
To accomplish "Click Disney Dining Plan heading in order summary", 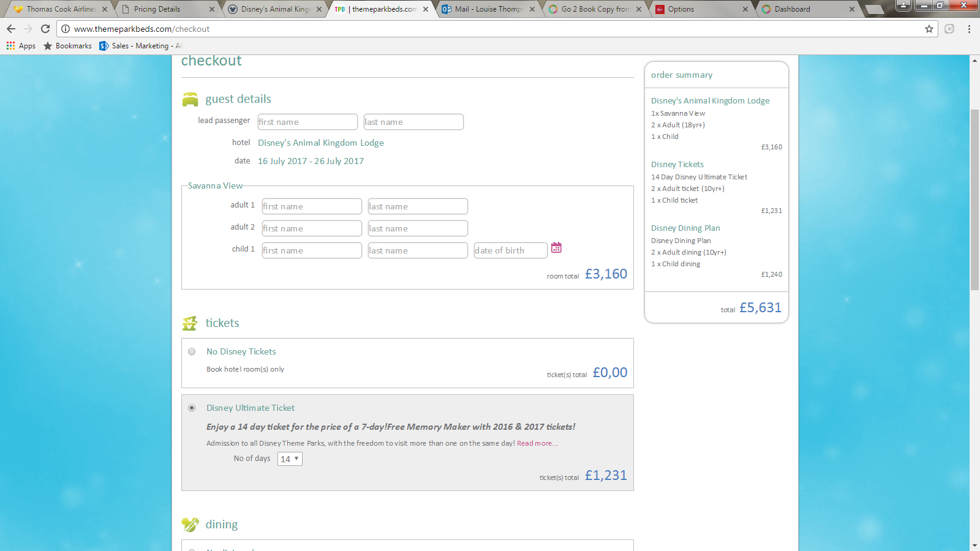I will pos(685,228).
